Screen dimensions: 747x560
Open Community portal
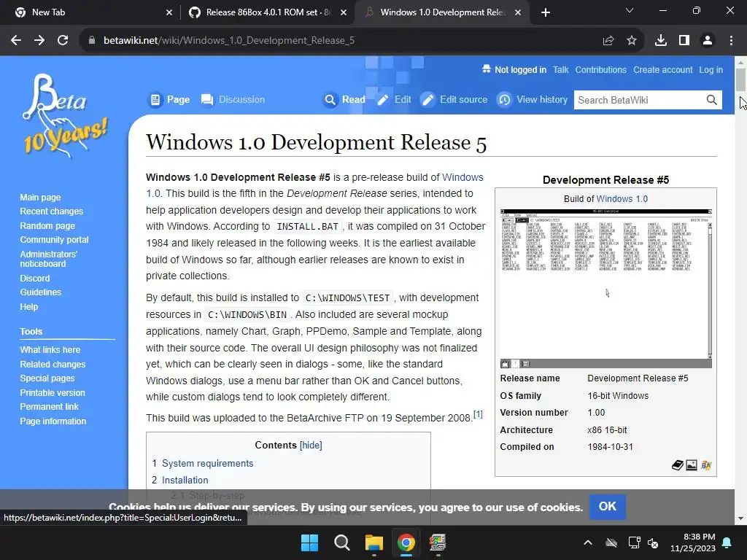54,239
